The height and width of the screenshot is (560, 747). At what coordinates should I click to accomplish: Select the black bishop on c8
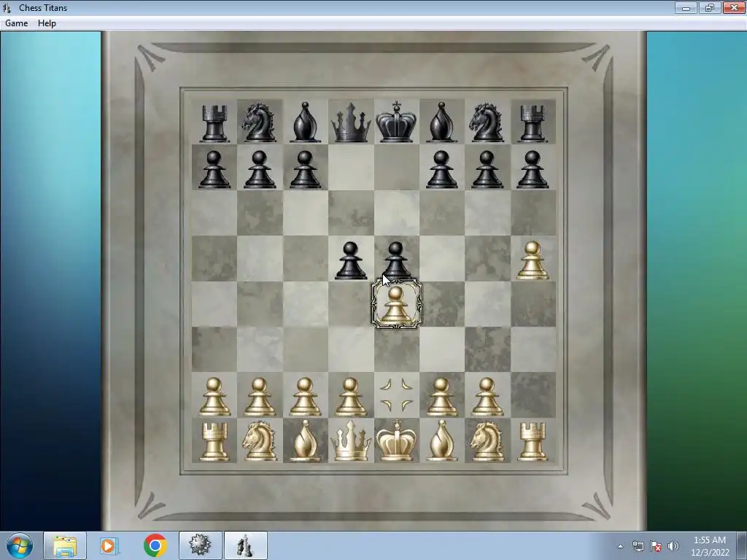(x=305, y=122)
